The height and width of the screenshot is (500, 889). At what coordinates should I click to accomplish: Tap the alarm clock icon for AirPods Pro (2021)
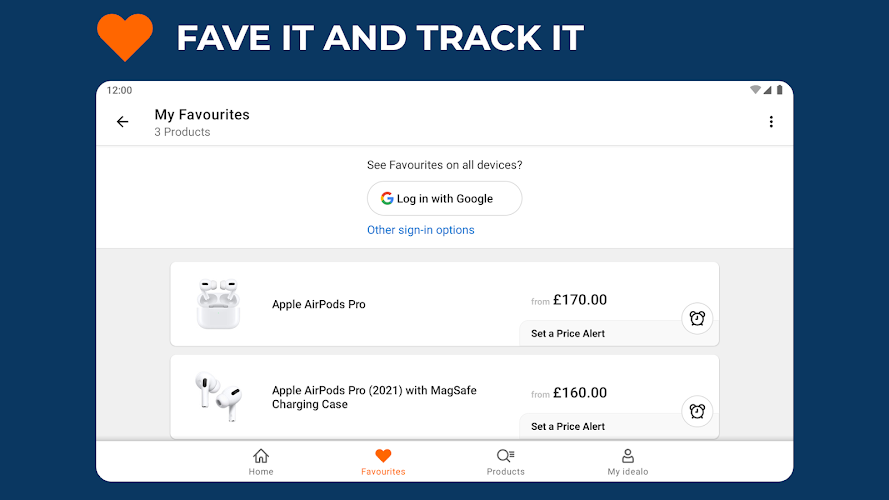tap(697, 411)
